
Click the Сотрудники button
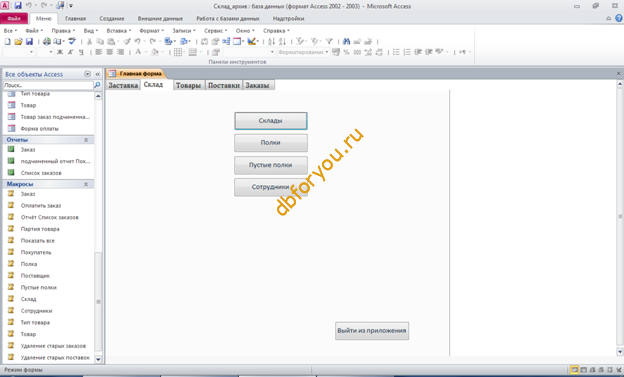coord(271,187)
